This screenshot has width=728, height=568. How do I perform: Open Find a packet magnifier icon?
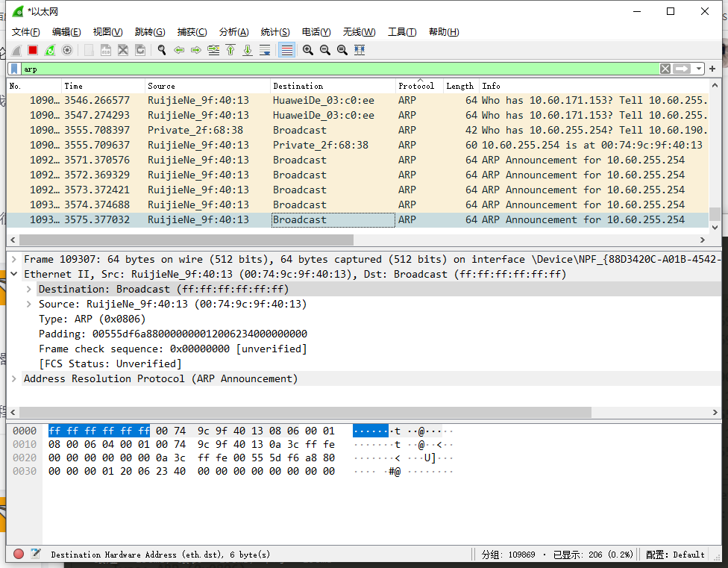pos(162,50)
